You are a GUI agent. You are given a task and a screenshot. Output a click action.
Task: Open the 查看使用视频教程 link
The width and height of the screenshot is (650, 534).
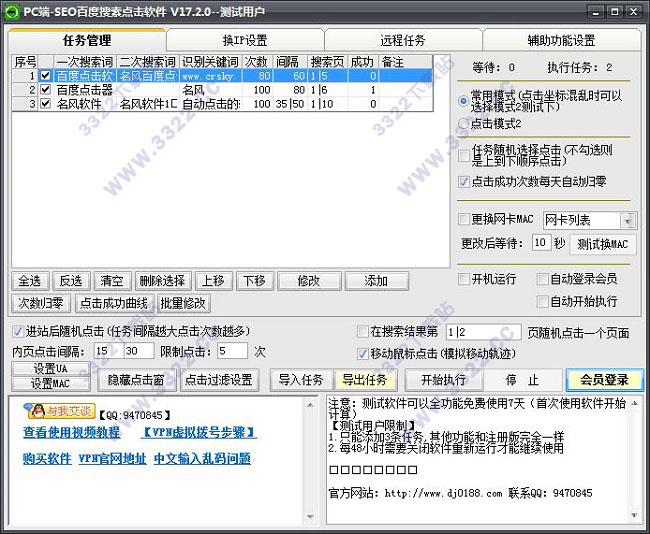pos(71,433)
